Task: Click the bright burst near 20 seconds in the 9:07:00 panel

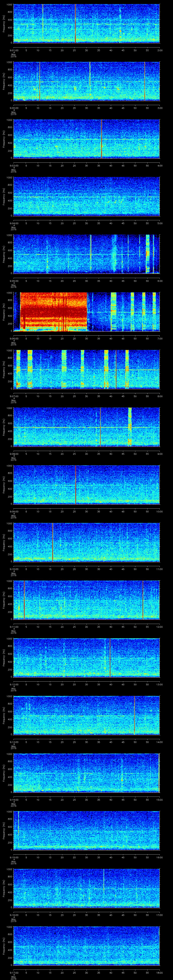Action: [x=64, y=369]
